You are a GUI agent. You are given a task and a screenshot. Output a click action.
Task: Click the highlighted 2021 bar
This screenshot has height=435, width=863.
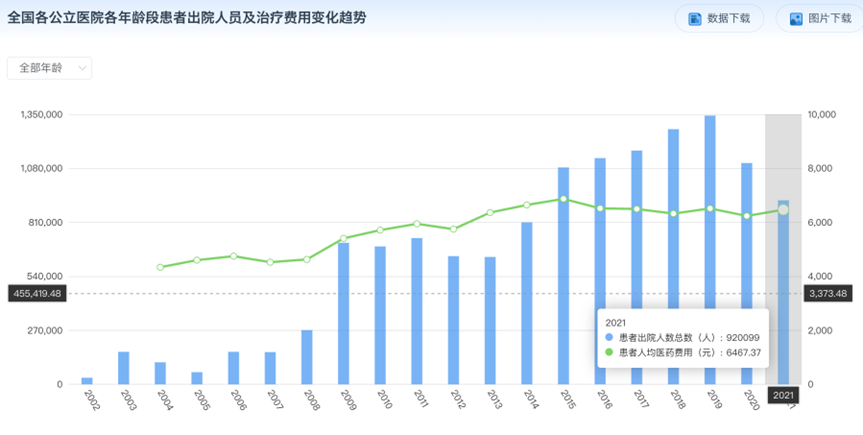[783, 292]
